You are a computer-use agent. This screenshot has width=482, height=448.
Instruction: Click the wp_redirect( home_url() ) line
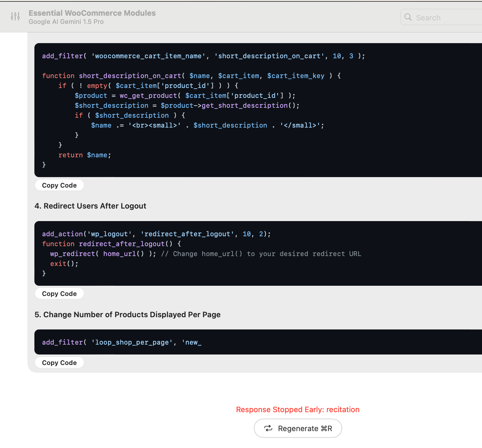pyautogui.click(x=206, y=254)
